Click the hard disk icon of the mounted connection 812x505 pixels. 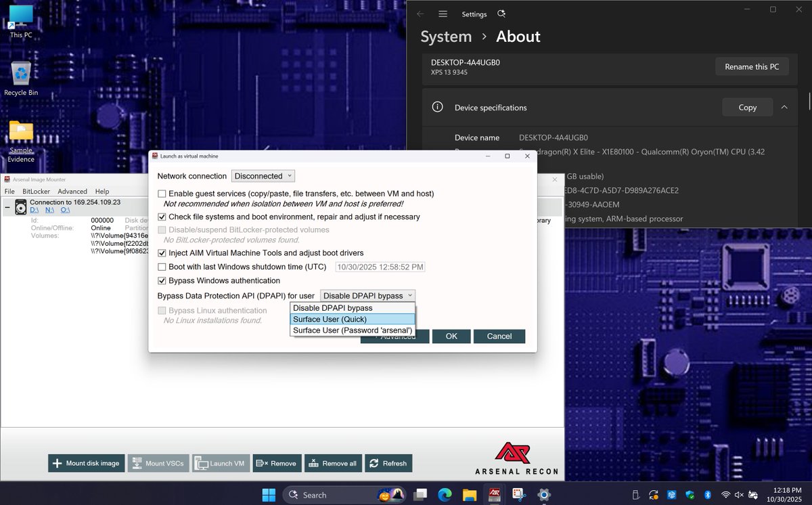pyautogui.click(x=21, y=206)
